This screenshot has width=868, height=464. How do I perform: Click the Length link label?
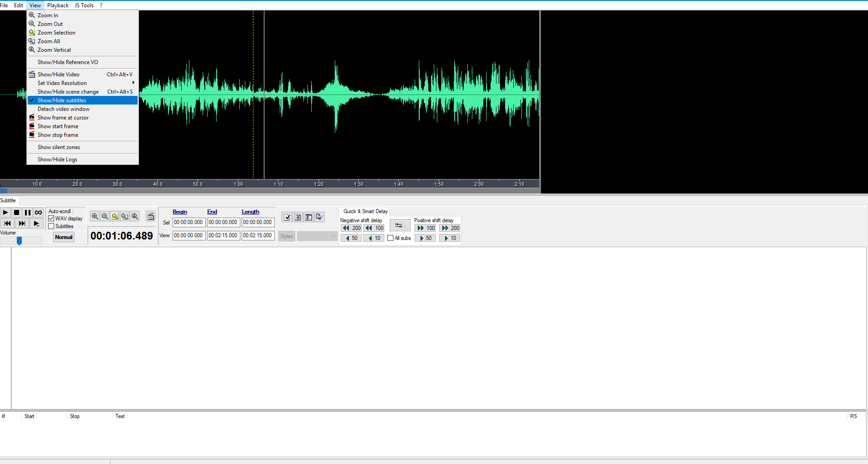[x=250, y=212]
